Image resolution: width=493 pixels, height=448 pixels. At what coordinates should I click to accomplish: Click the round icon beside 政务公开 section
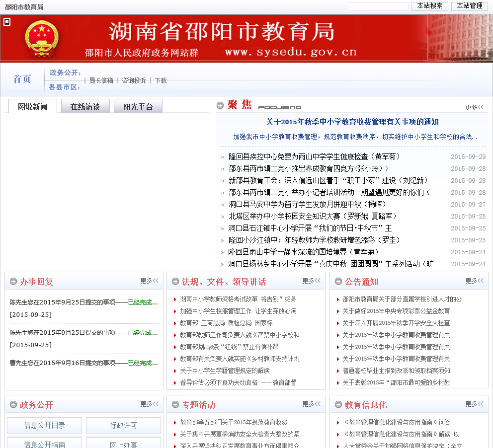click(x=13, y=404)
